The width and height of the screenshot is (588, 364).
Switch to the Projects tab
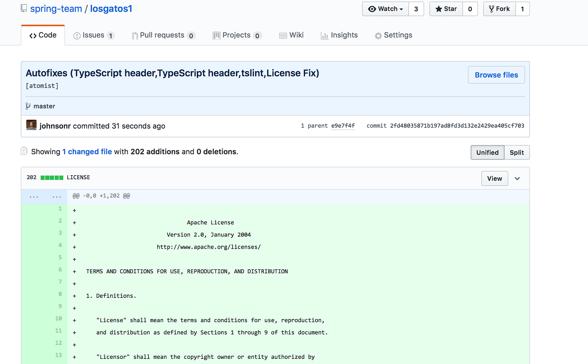pos(237,35)
